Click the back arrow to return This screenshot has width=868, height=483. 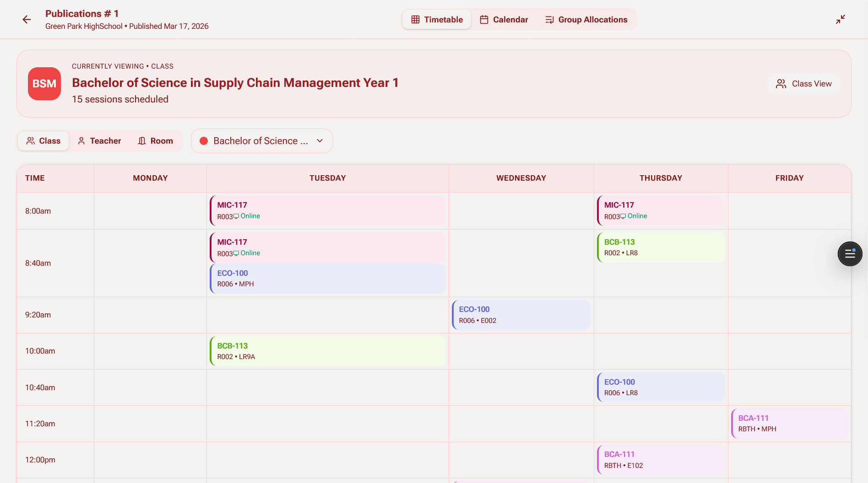pyautogui.click(x=27, y=19)
